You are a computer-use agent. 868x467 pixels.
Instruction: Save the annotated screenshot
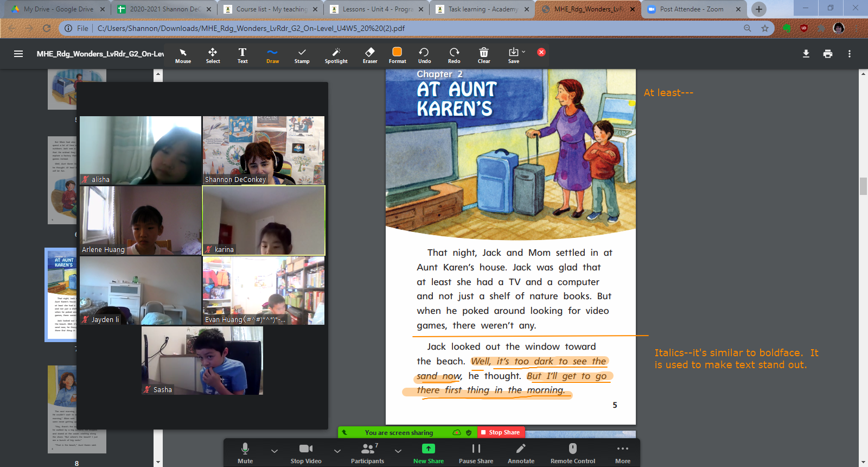513,55
